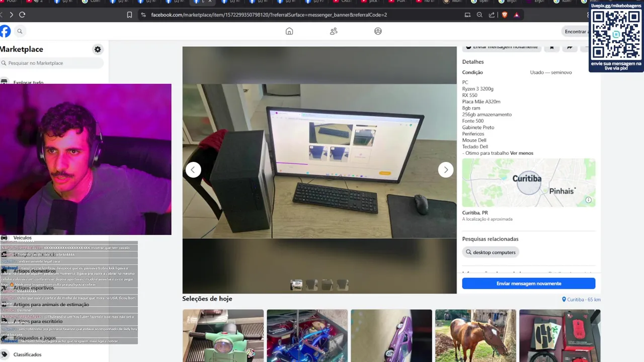Show map info icon

tap(588, 200)
